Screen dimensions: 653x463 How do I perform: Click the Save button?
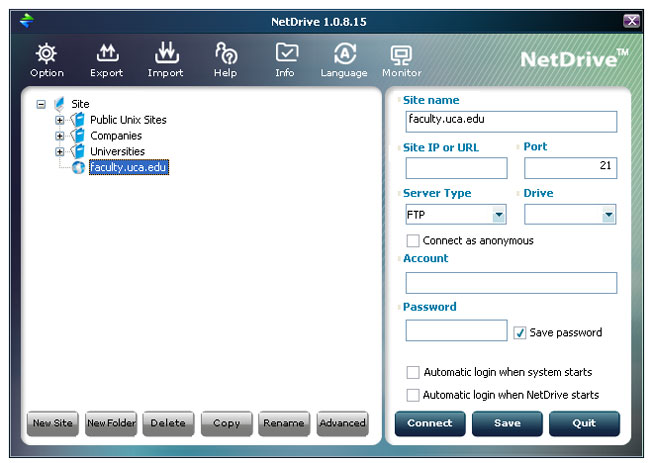click(507, 423)
